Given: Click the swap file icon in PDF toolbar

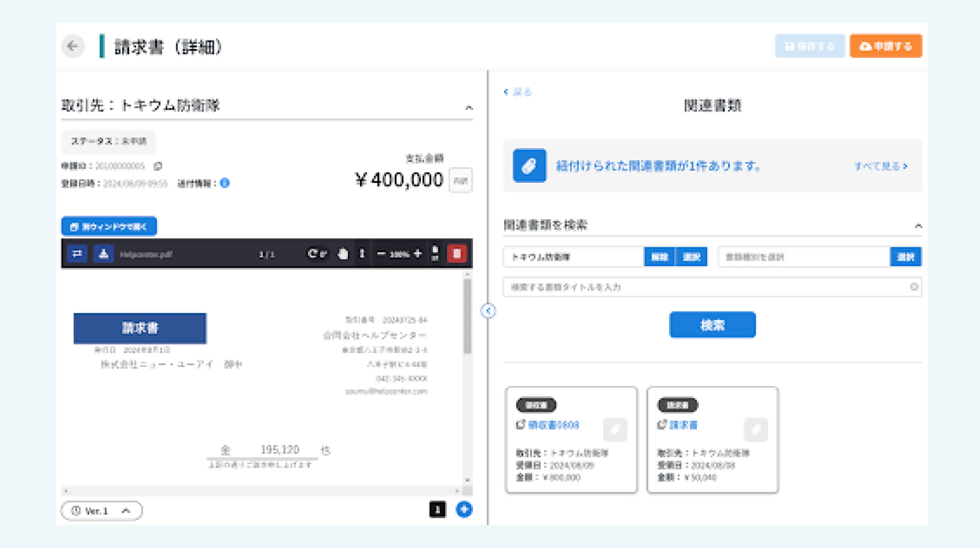Looking at the screenshot, I should [x=77, y=254].
